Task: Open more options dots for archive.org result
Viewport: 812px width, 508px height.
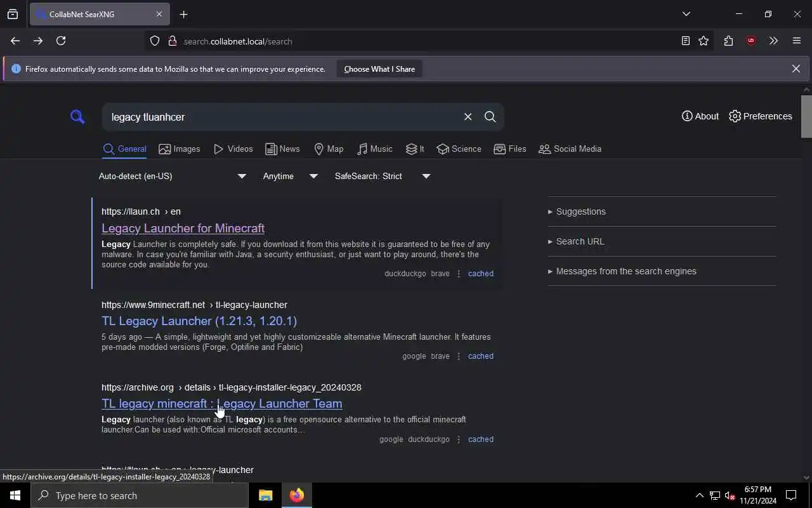Action: 459,439
